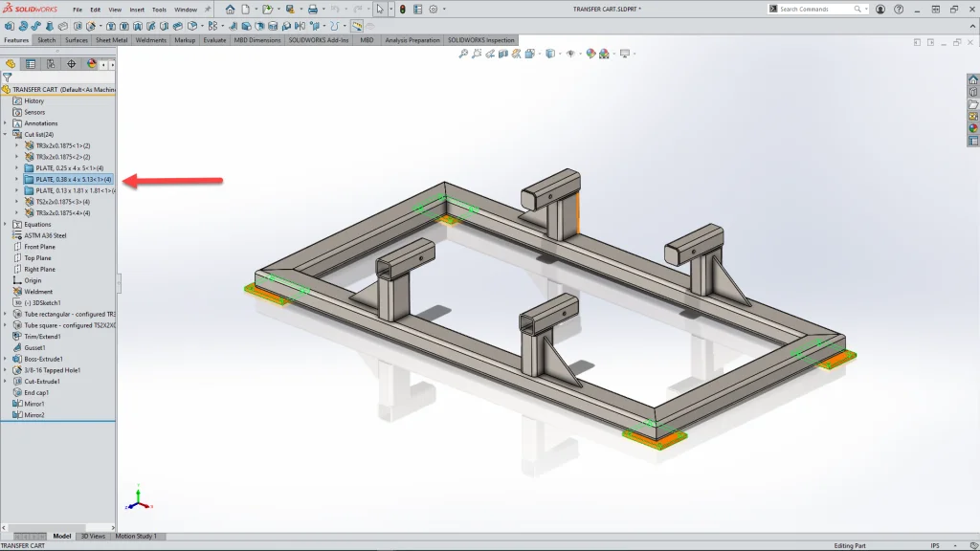Collapse the Cut list(24) folder

[5, 135]
